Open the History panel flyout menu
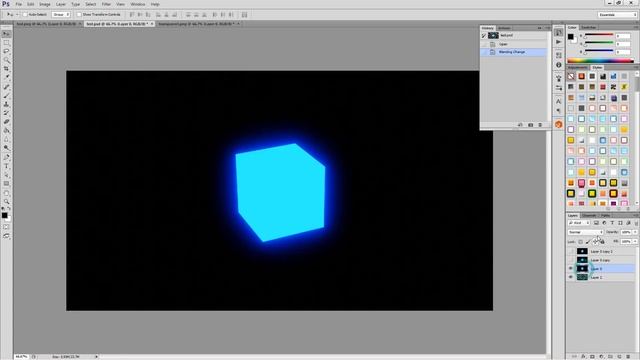The height and width of the screenshot is (360, 640). coord(547,28)
